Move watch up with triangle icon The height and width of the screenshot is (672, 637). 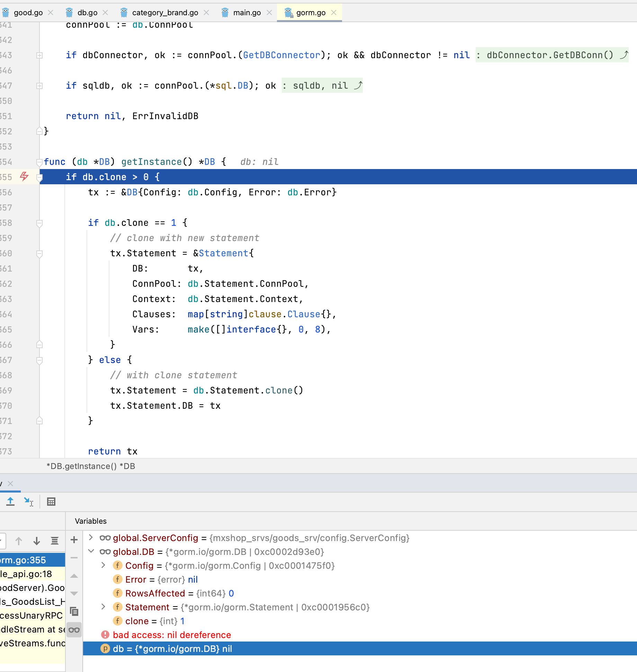click(74, 576)
